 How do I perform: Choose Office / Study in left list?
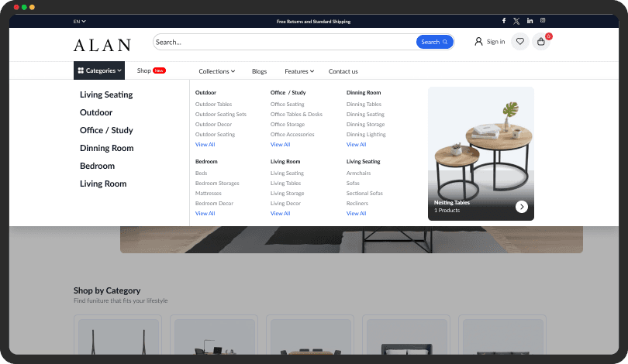coord(106,130)
